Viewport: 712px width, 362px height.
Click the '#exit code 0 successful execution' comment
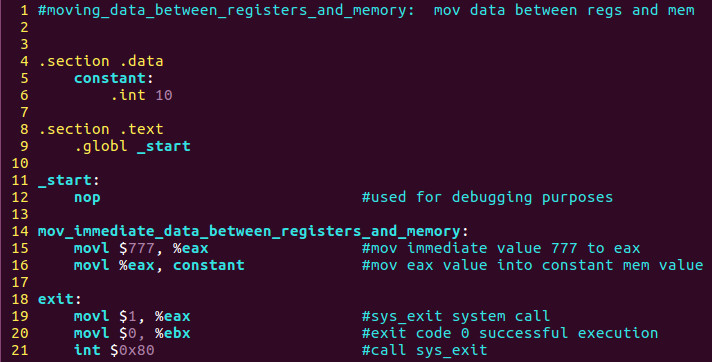[x=510, y=333]
